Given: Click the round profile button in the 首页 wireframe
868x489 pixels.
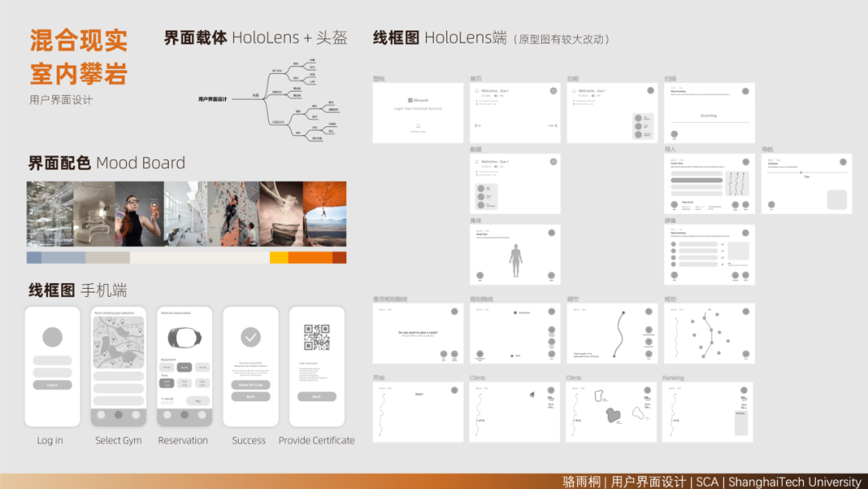Looking at the screenshot, I should 553,91.
